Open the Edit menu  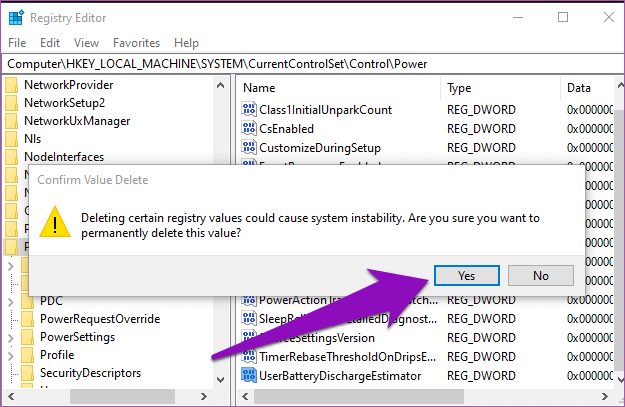pyautogui.click(x=50, y=43)
